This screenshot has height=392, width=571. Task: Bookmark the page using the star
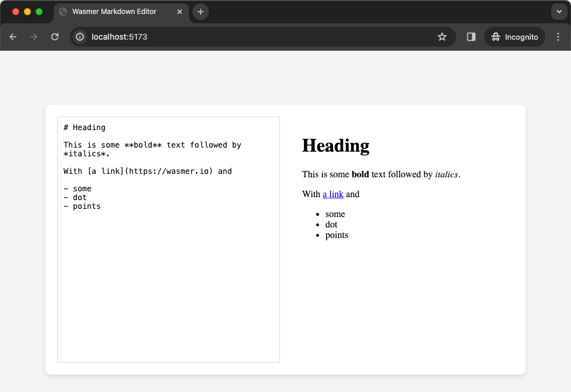[442, 36]
